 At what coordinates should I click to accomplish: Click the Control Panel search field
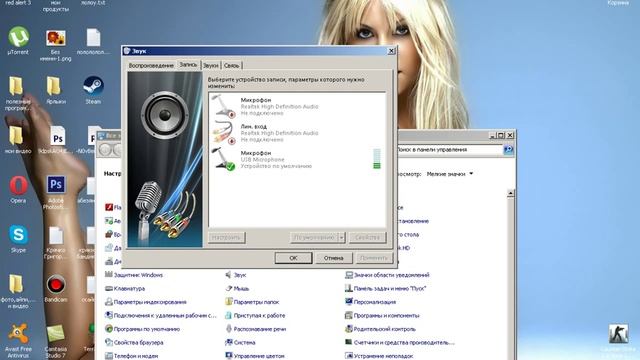point(449,150)
